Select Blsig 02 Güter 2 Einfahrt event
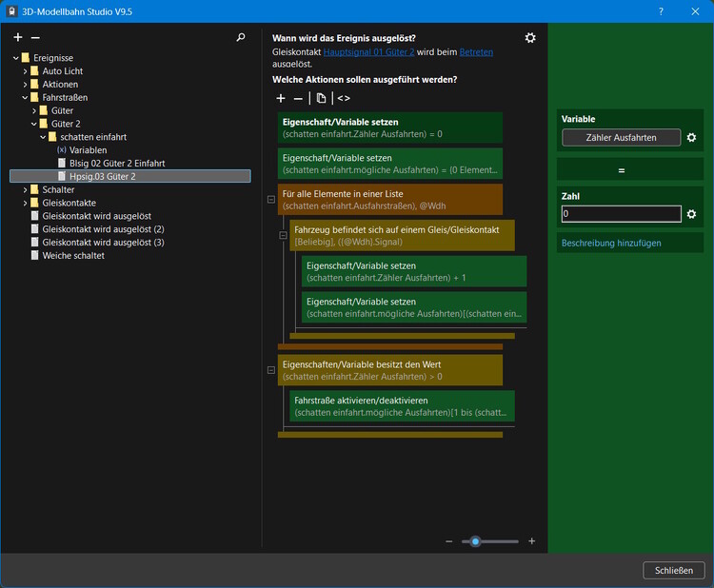This screenshot has height=588, width=714. coord(116,163)
